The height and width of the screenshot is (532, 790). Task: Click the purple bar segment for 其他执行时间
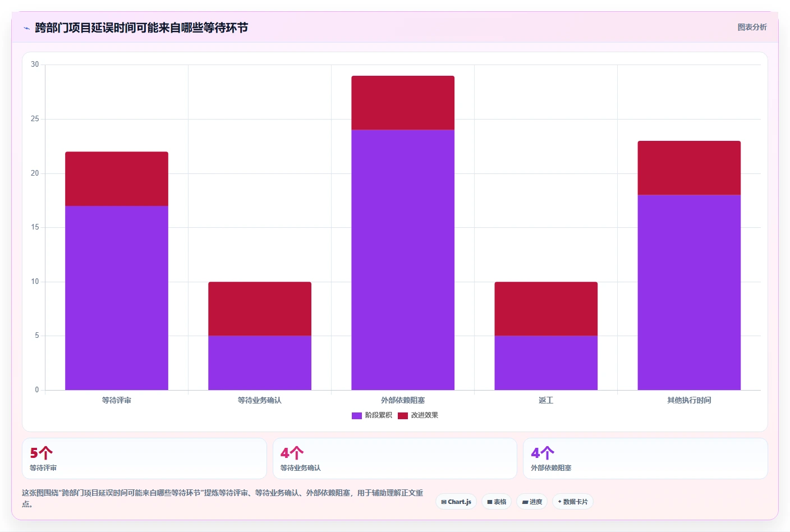[689, 292]
